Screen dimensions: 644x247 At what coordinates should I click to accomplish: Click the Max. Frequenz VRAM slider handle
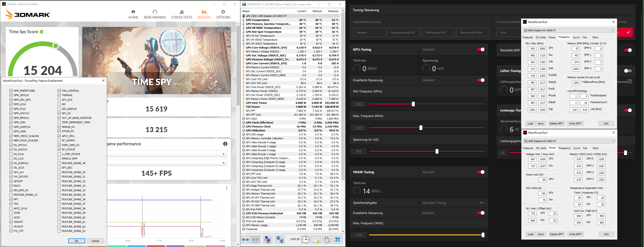(x=483, y=235)
